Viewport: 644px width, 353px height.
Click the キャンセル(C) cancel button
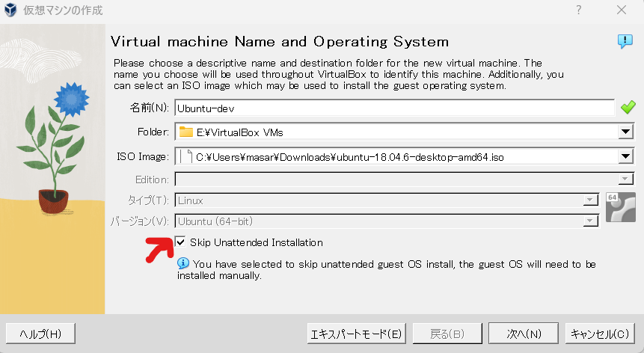[x=600, y=334]
